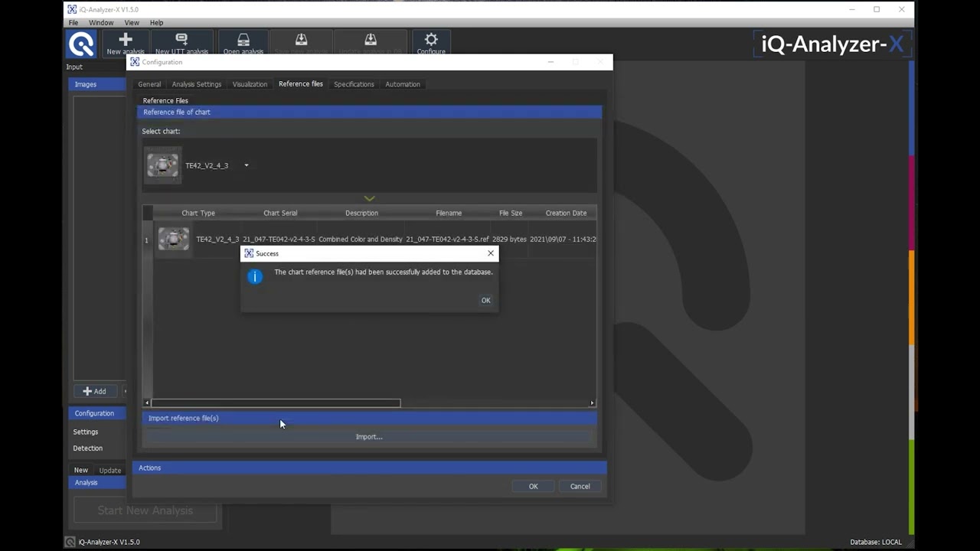
Task: Click the Import... button
Action: coord(369,437)
